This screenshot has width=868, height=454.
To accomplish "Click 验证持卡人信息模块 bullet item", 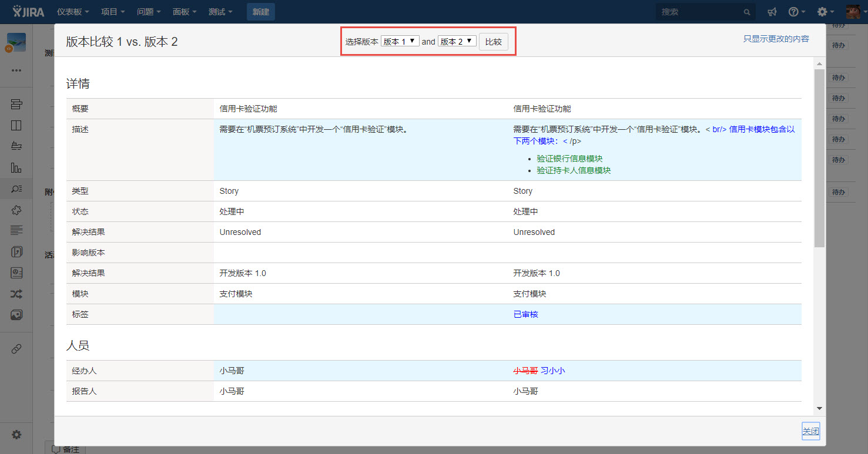I will click(x=574, y=170).
